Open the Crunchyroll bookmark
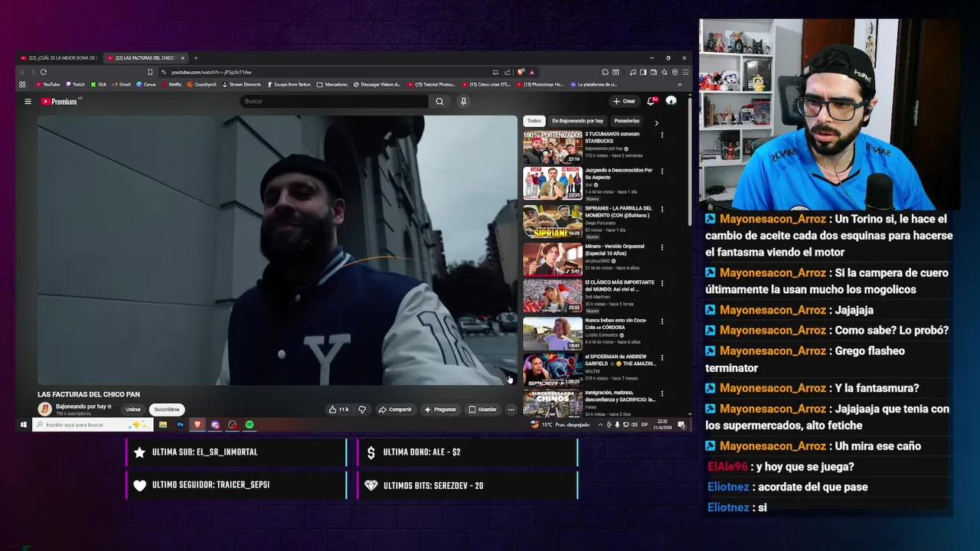 201,84
